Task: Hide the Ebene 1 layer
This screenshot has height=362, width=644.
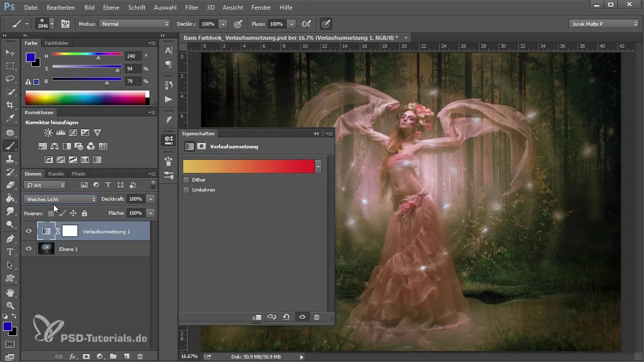Action: coord(29,249)
